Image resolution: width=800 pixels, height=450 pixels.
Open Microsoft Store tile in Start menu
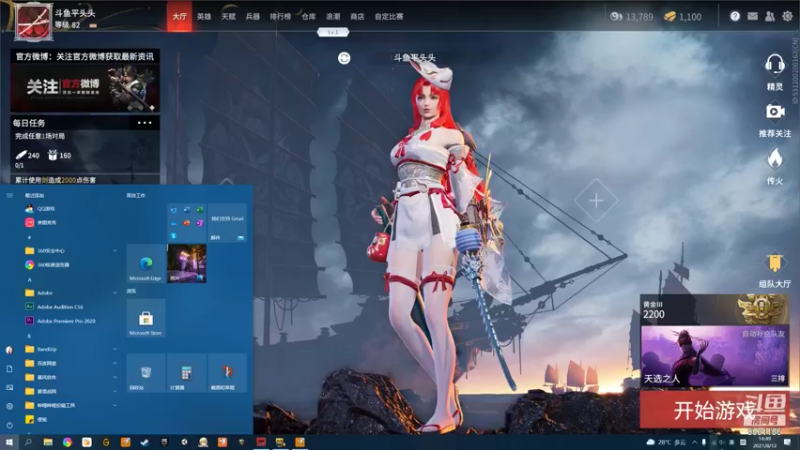tap(145, 318)
